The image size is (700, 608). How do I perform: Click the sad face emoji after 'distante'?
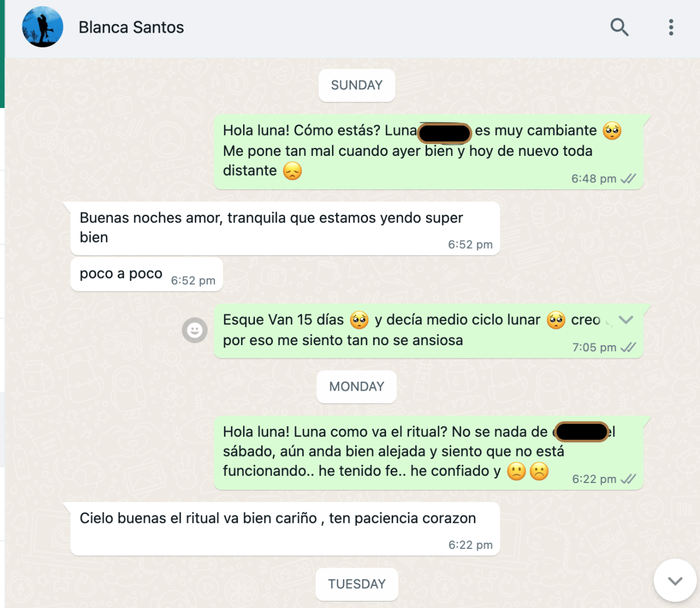tap(293, 171)
